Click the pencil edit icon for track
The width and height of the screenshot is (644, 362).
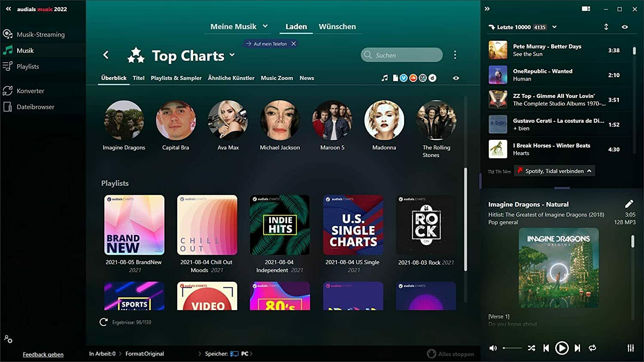[x=629, y=204]
